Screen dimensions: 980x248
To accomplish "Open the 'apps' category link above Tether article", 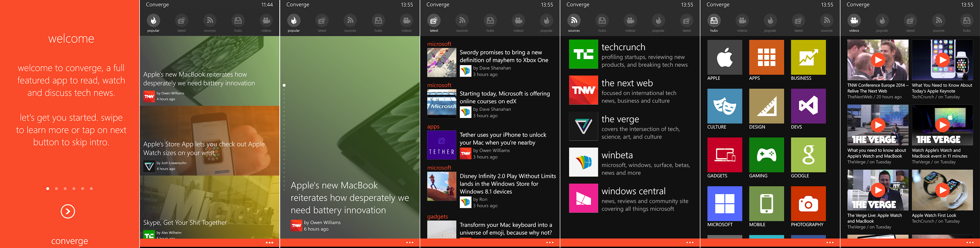I will [433, 127].
